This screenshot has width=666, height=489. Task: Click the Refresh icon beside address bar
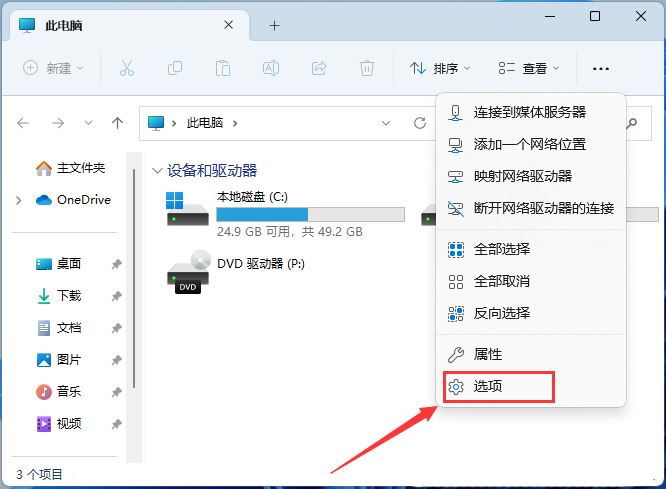[x=420, y=123]
